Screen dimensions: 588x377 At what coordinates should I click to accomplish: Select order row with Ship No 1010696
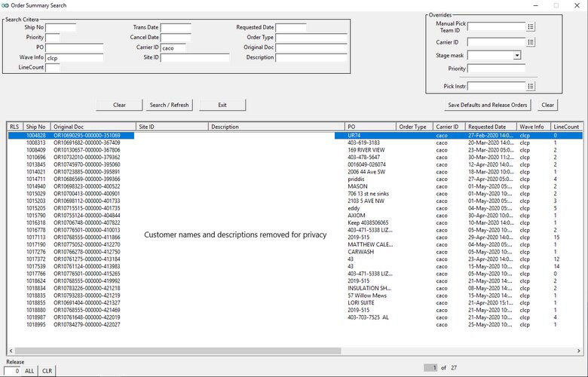[36, 157]
